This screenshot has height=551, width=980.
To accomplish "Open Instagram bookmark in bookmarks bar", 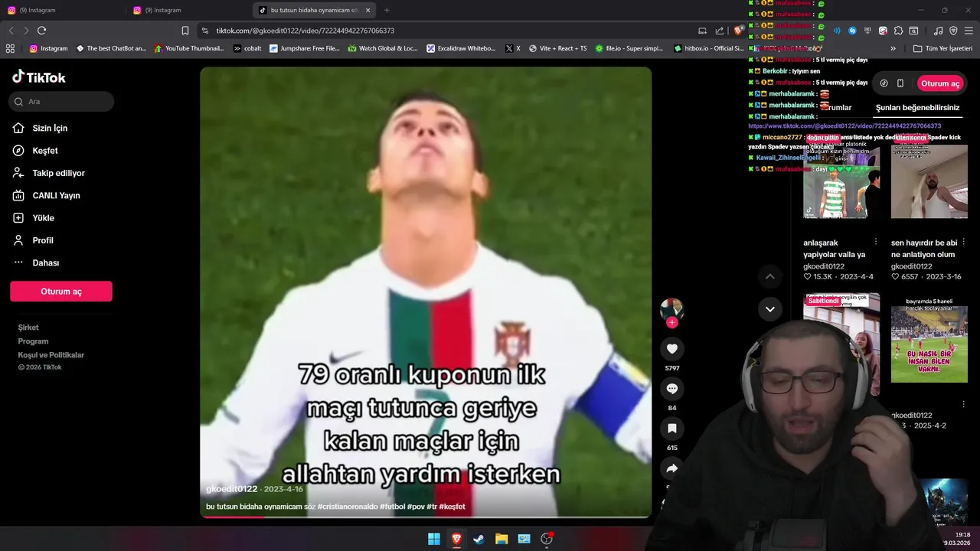I will (48, 48).
